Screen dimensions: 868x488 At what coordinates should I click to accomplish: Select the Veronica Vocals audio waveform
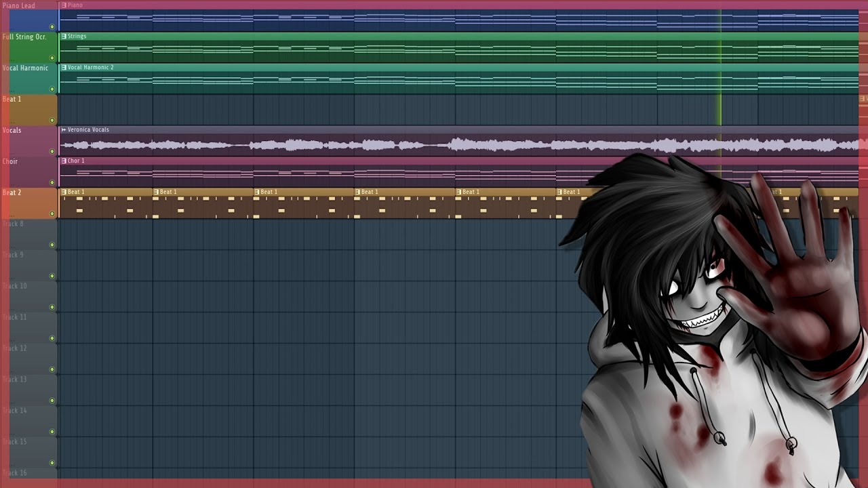pos(459,145)
